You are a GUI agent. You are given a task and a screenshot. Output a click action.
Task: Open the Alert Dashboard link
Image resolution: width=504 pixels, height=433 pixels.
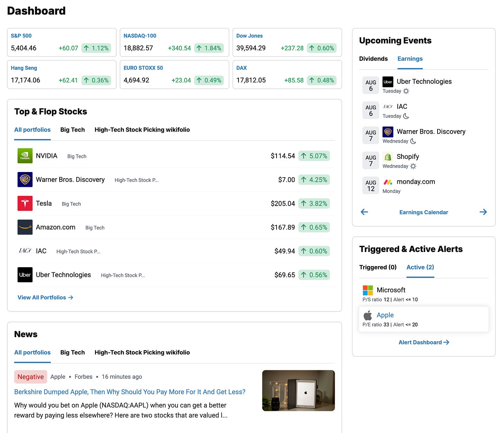pos(424,342)
